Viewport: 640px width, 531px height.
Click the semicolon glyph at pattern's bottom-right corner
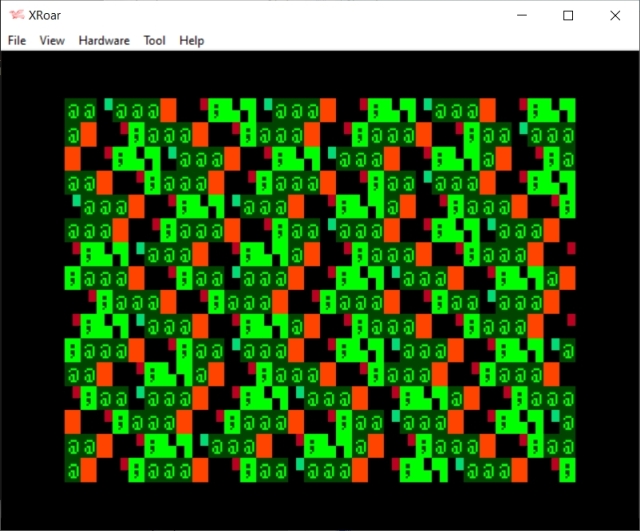pos(567,469)
